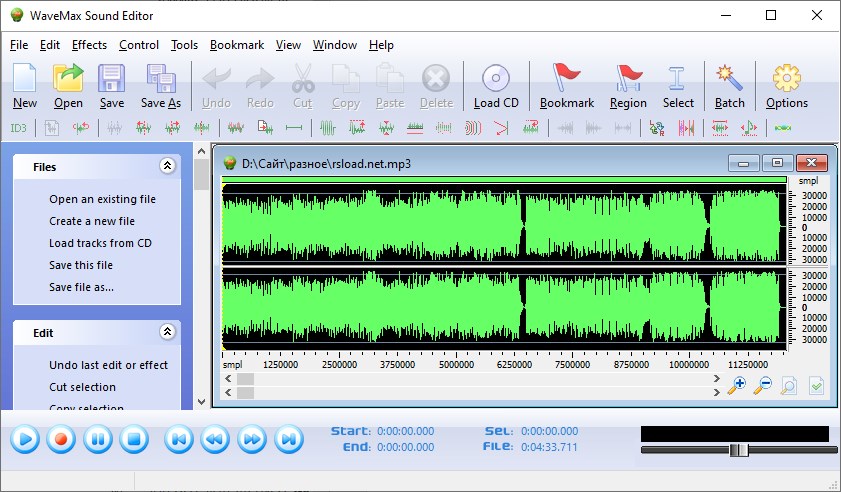Image resolution: width=841 pixels, height=492 pixels.
Task: Click 'Create a new file' link
Action: click(x=92, y=221)
